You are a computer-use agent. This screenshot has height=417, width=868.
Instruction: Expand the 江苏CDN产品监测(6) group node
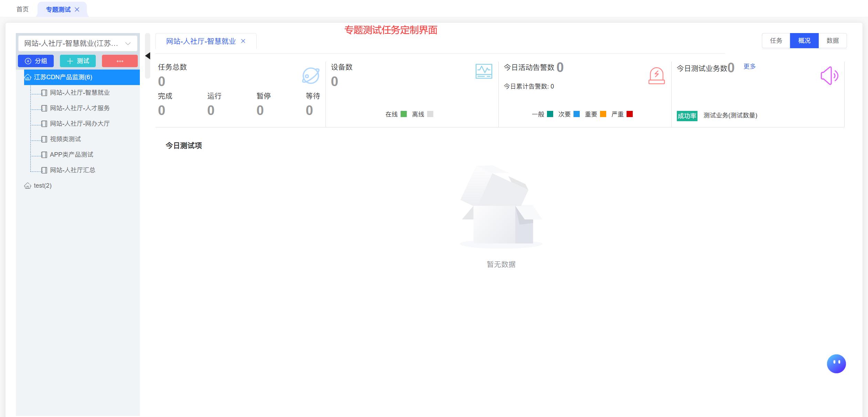pos(82,77)
